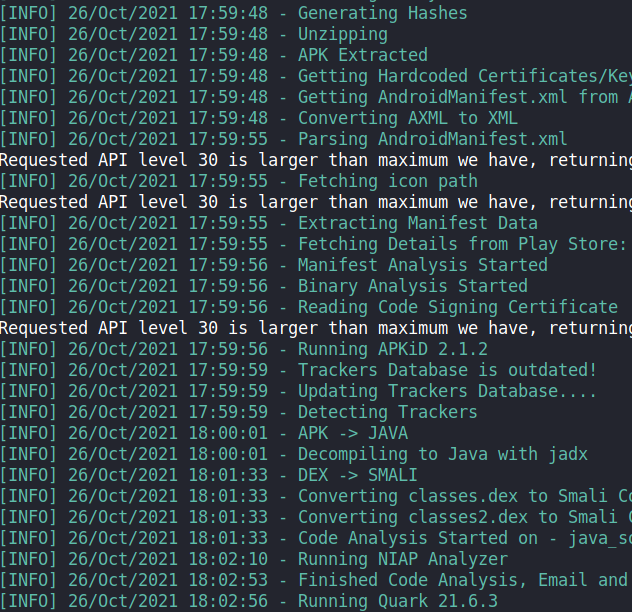Click "Fetching Details from Play Store" entry

pos(462,244)
